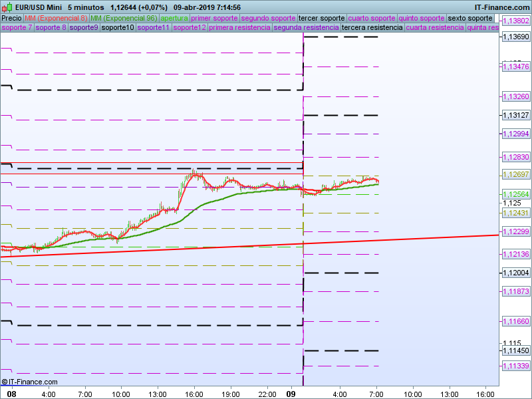Select the green 1,12564 price tag
The width and height of the screenshot is (532, 399).
tap(515, 194)
